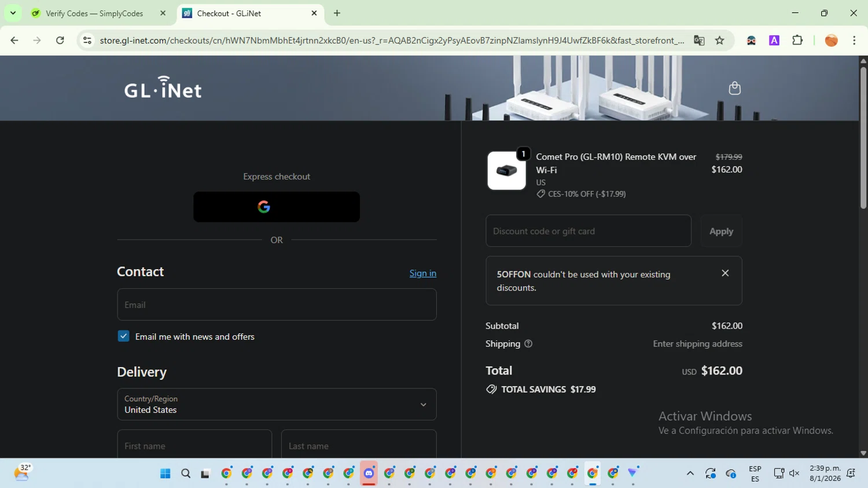Open the Windows Start menu
The width and height of the screenshot is (868, 488).
[x=165, y=474]
